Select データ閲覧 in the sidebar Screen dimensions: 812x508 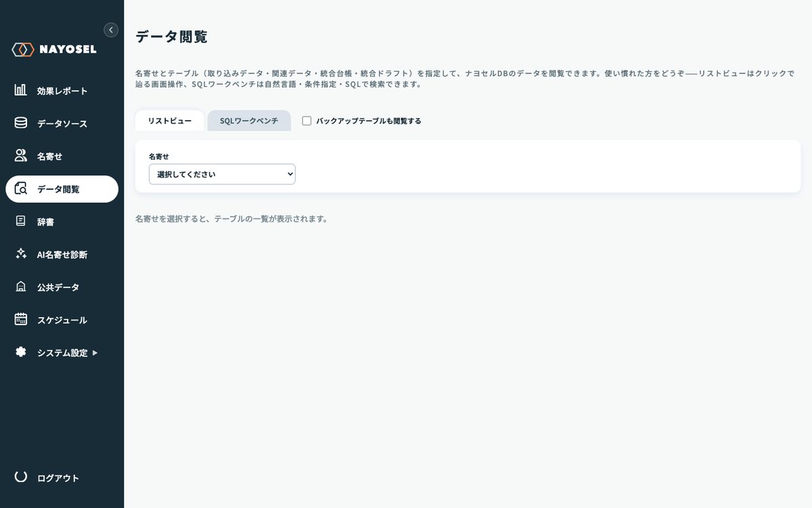pos(62,189)
